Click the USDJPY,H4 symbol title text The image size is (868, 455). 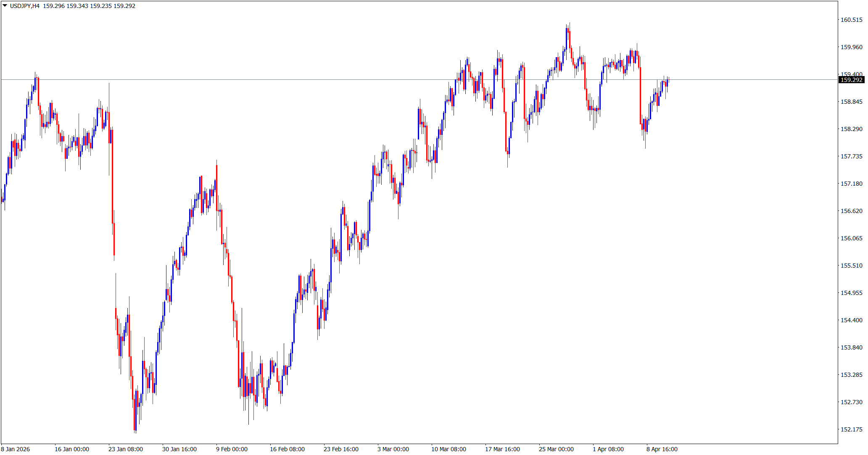pyautogui.click(x=24, y=6)
